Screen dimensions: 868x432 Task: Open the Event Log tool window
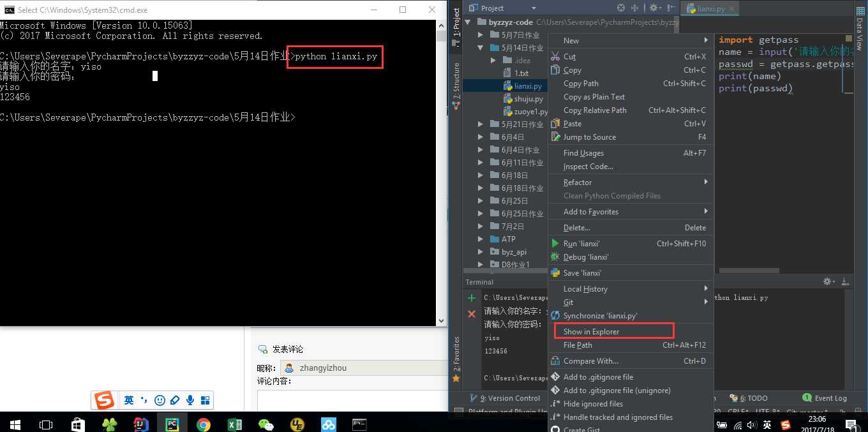(x=825, y=398)
